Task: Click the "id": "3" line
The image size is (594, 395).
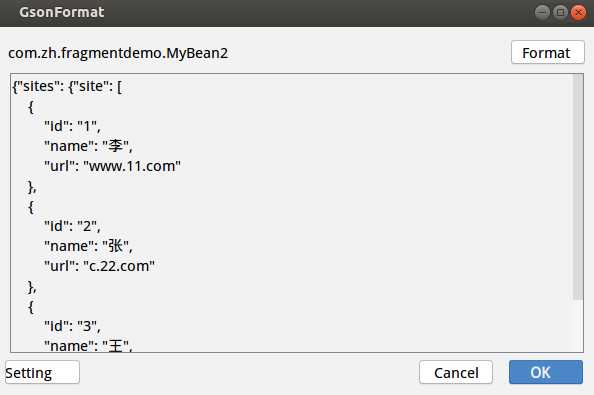Action: [72, 326]
